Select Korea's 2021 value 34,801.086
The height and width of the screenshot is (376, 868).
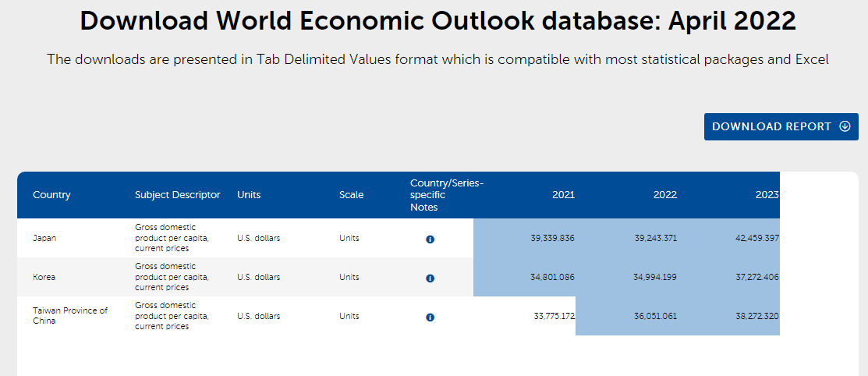tap(552, 277)
